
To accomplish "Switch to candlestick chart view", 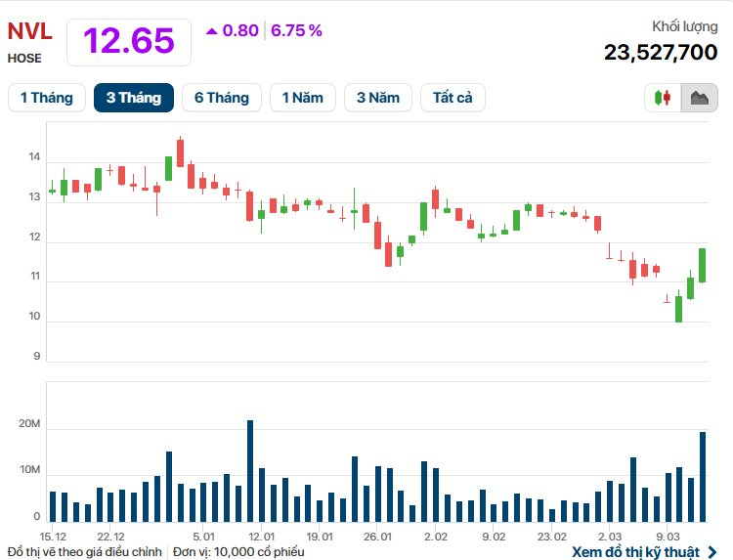I will pyautogui.click(x=663, y=98).
